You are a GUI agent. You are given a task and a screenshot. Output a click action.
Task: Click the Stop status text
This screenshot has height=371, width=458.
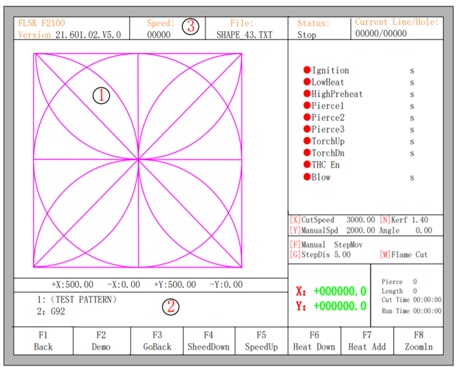click(307, 35)
